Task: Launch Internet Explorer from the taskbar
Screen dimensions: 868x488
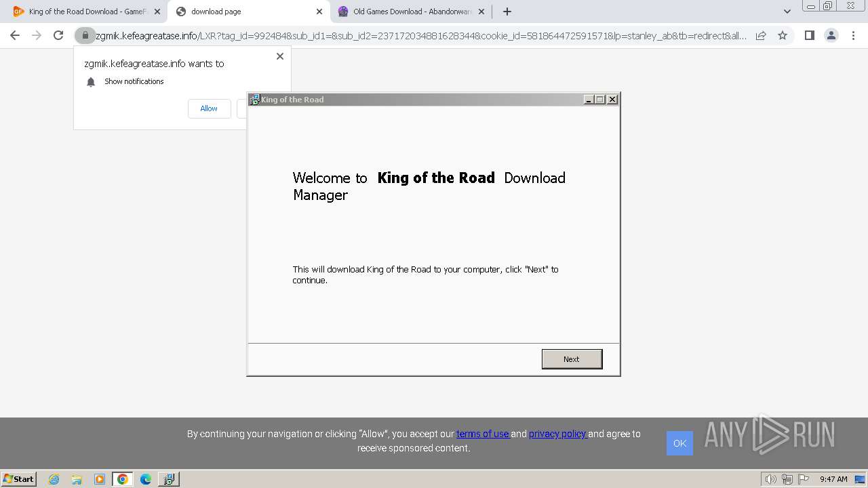Action: coord(54,479)
